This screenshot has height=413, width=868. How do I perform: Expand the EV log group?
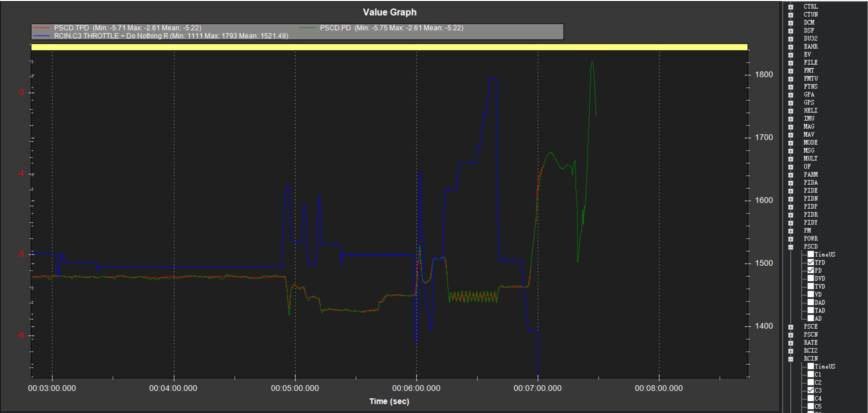(x=791, y=55)
